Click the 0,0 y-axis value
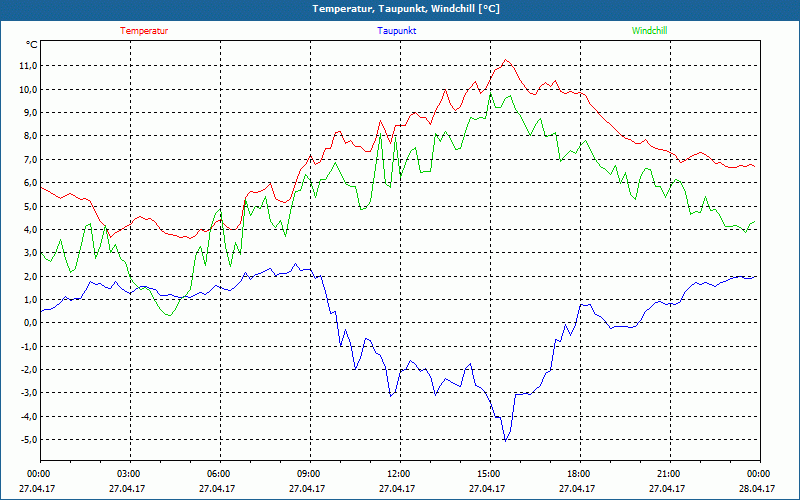800x500 pixels. tap(29, 323)
